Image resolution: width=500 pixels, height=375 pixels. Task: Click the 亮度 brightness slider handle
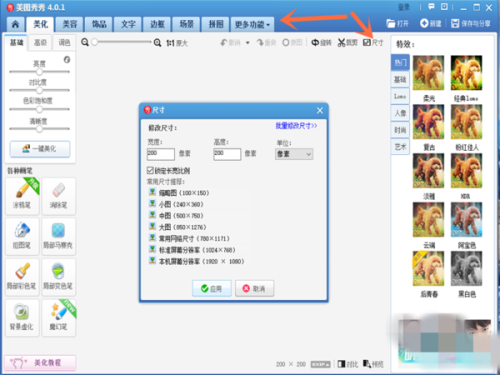tap(39, 72)
